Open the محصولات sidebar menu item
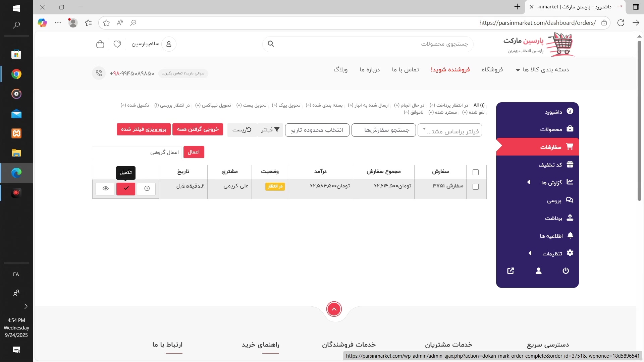The image size is (644, 362). [x=551, y=129]
